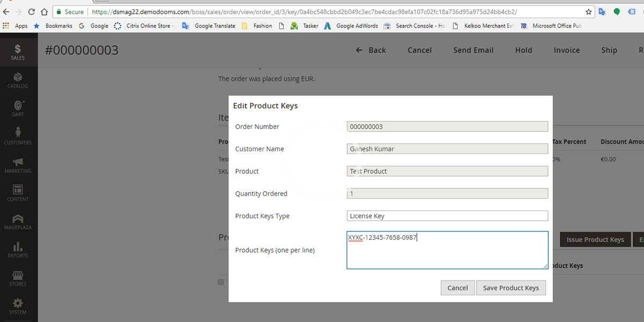This screenshot has height=322, width=644.
Task: Open the Marketing megaphone icon
Action: (x=18, y=165)
